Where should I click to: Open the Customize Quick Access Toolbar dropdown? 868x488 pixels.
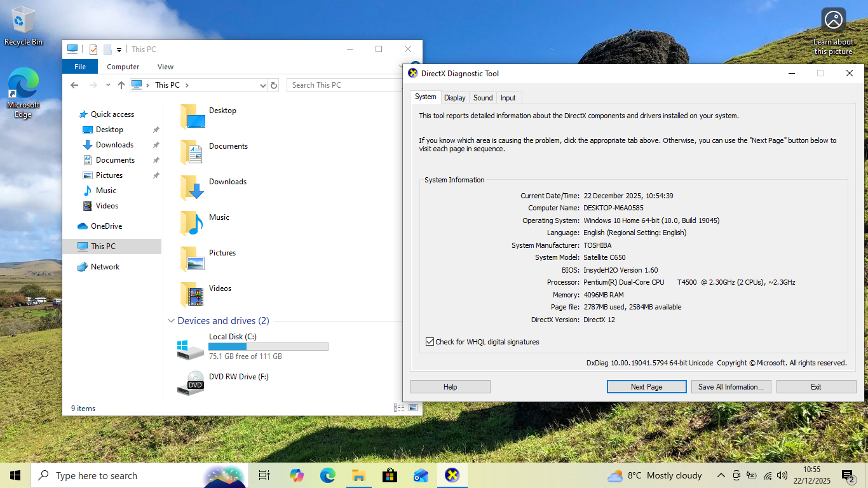[x=119, y=50]
